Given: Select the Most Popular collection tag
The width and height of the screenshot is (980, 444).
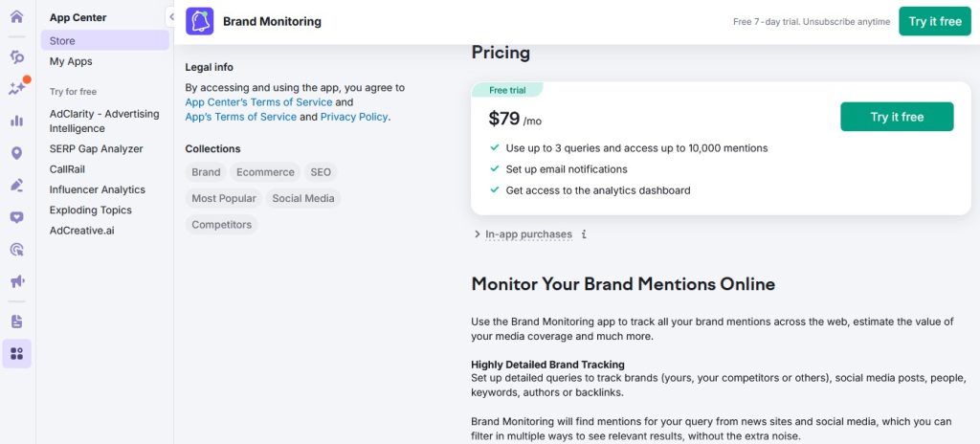Looking at the screenshot, I should click(x=224, y=198).
